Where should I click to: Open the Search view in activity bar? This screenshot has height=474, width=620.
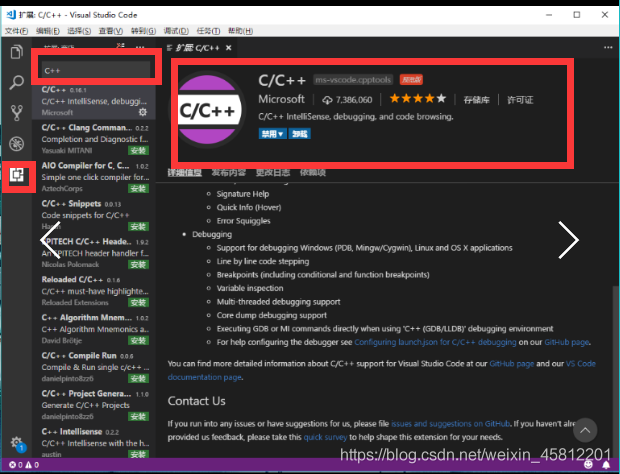(x=17, y=82)
